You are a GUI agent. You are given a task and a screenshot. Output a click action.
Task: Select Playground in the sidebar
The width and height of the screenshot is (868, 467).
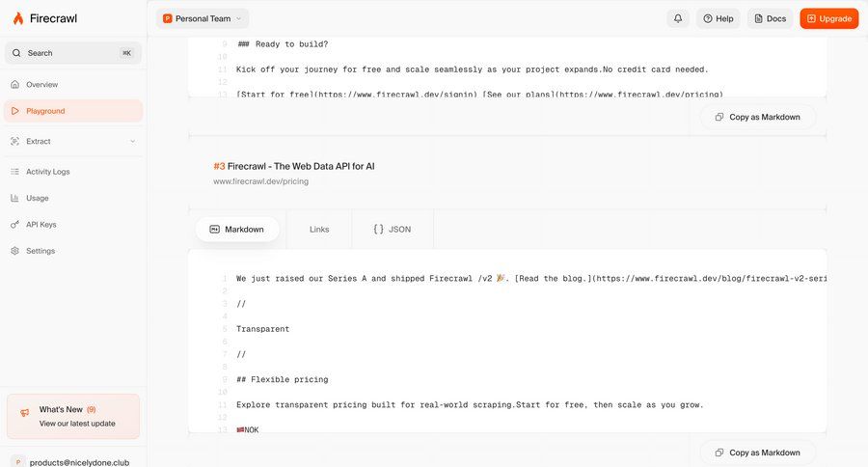(73, 111)
